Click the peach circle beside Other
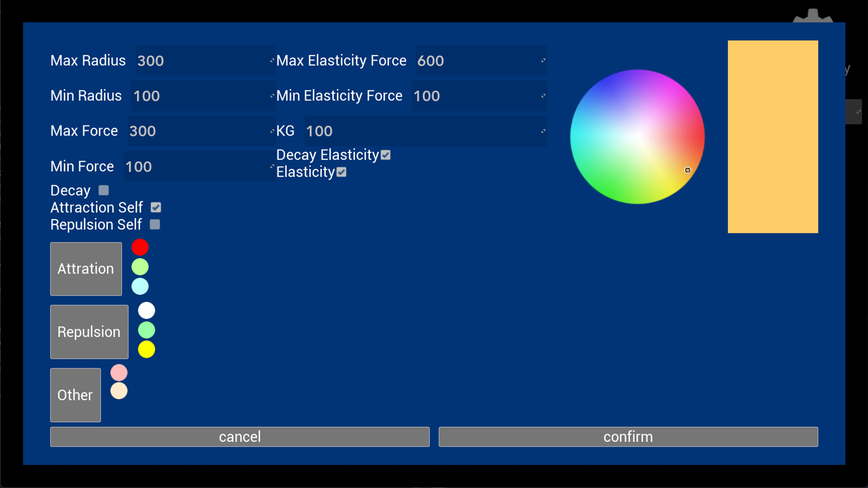Viewport: 868px width, 488px height. click(119, 391)
